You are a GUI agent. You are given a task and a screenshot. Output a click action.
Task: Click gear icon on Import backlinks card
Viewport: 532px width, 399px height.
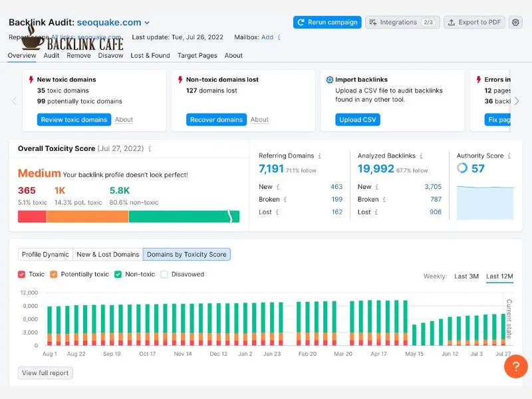tap(329, 79)
